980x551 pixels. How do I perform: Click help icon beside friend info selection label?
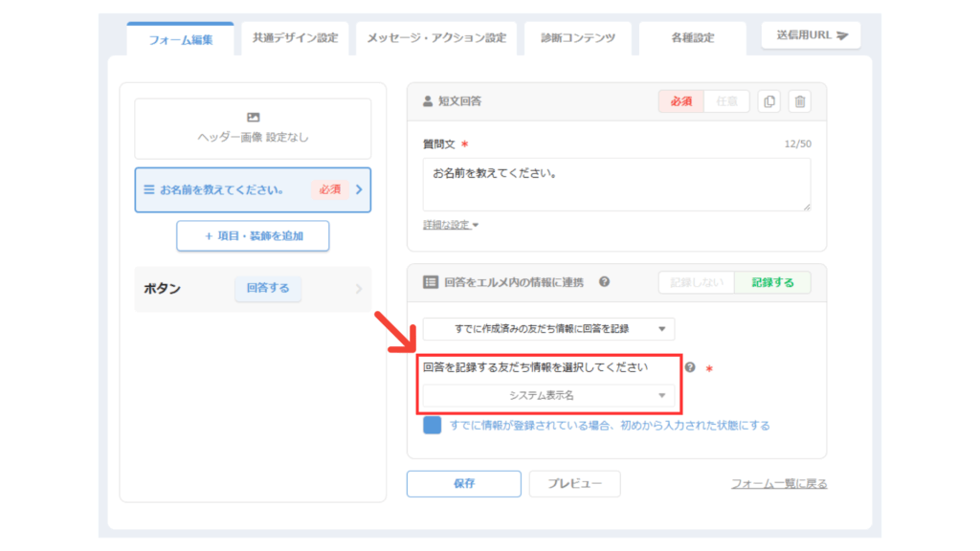pos(690,367)
